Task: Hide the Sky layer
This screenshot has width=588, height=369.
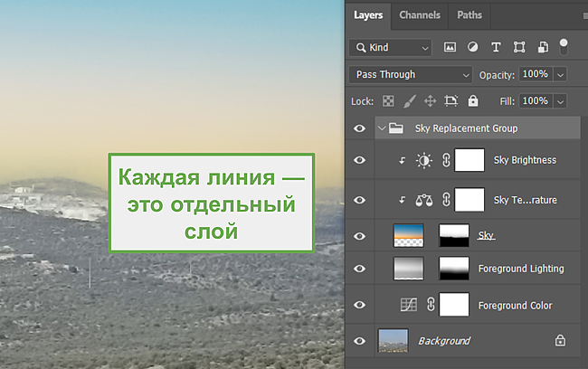Action: click(359, 236)
